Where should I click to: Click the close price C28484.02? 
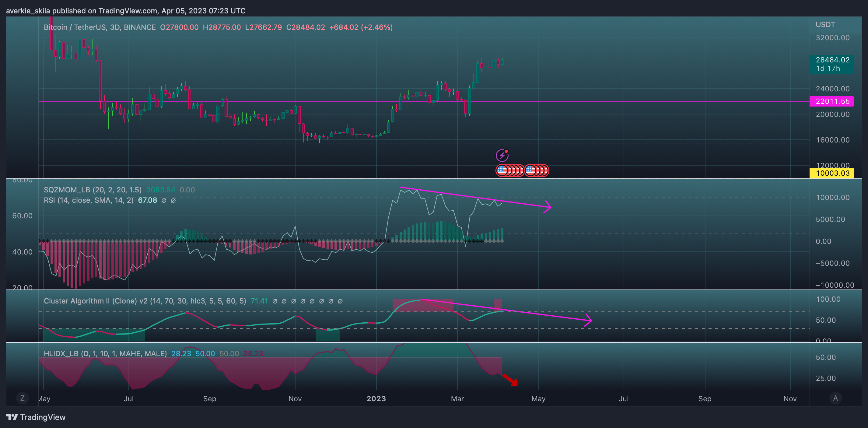tap(306, 27)
